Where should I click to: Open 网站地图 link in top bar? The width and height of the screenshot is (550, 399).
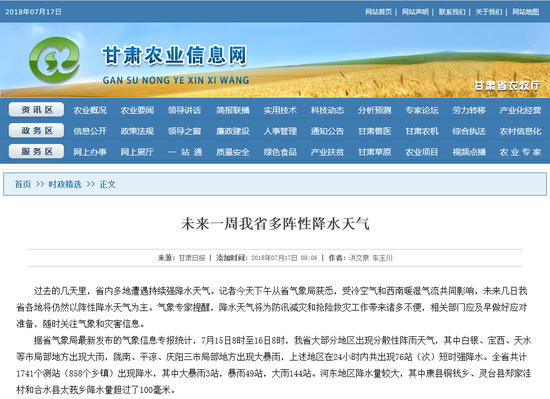pyautogui.click(x=525, y=12)
